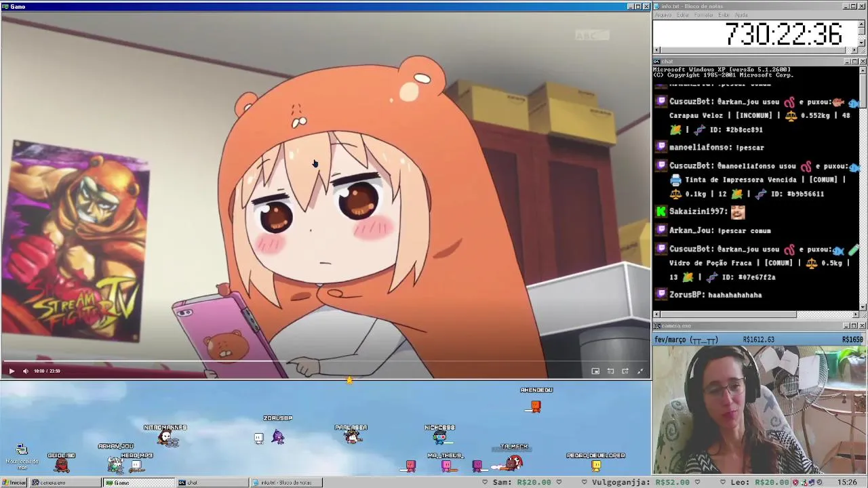Click the AKENDEDU avatar in the overlay
868x488 pixels.
tap(536, 406)
